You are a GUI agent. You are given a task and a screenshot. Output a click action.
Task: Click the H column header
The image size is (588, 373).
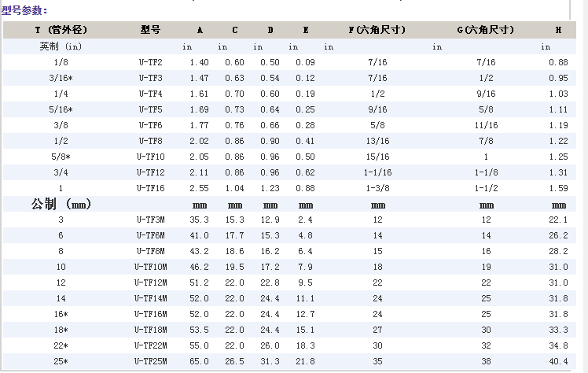[558, 30]
